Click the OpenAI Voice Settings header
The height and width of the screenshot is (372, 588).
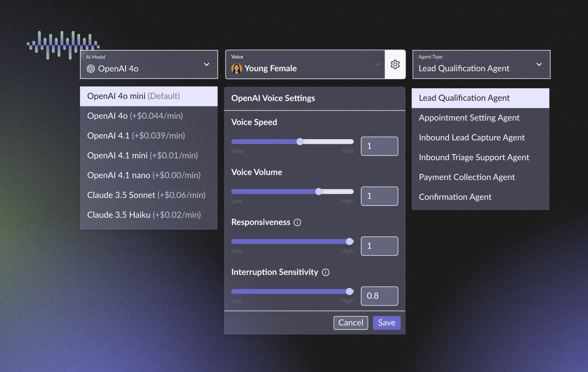pyautogui.click(x=273, y=99)
